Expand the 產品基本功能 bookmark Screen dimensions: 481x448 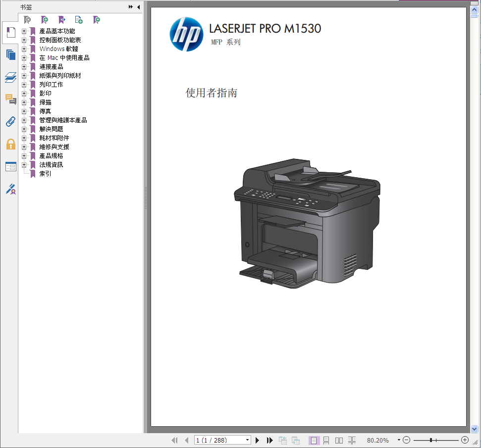click(24, 31)
